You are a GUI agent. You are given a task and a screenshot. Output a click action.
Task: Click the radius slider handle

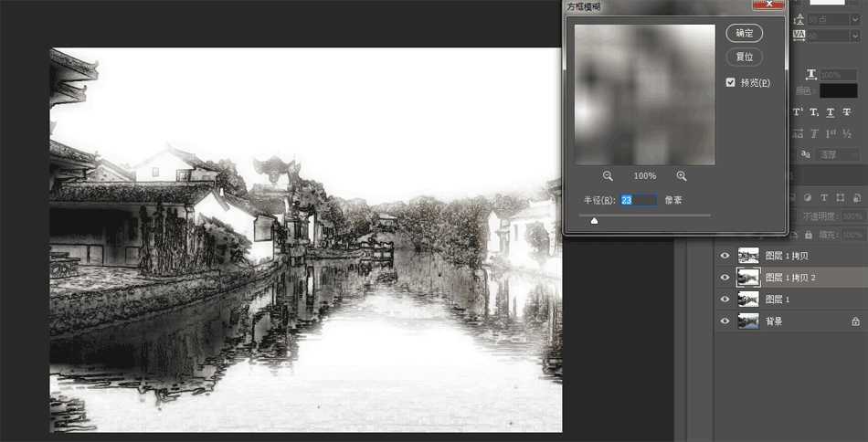(x=595, y=219)
